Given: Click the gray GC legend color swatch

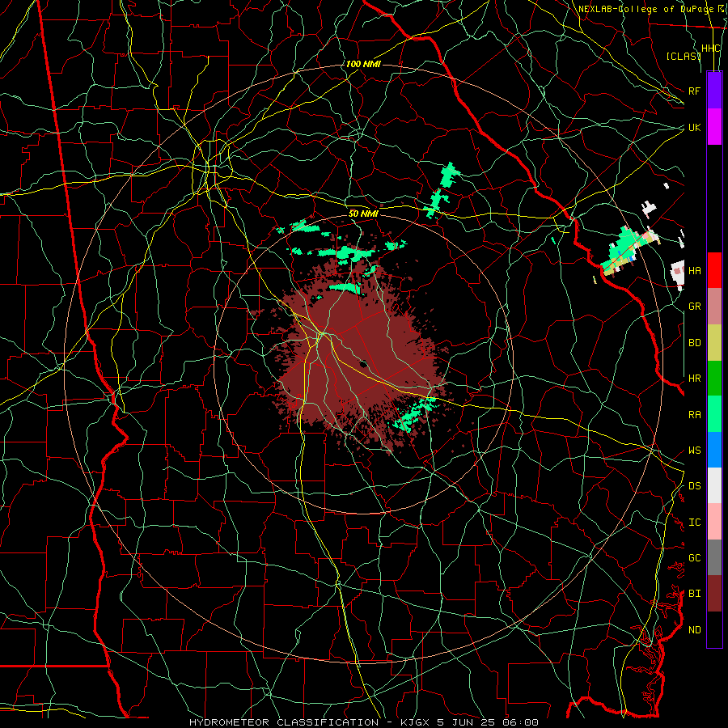Looking at the screenshot, I should point(714,557).
